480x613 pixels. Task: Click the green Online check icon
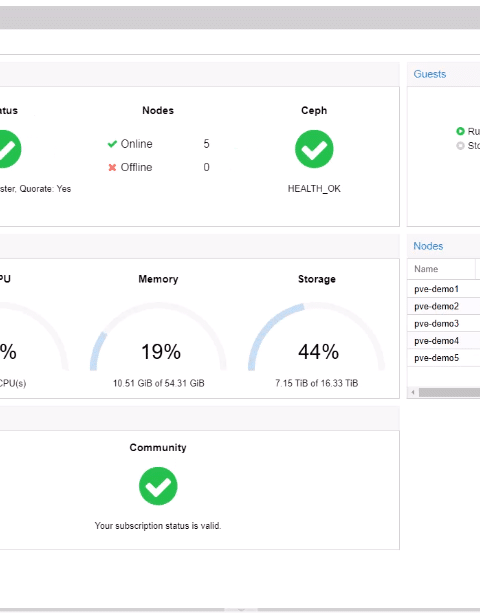pyautogui.click(x=112, y=144)
